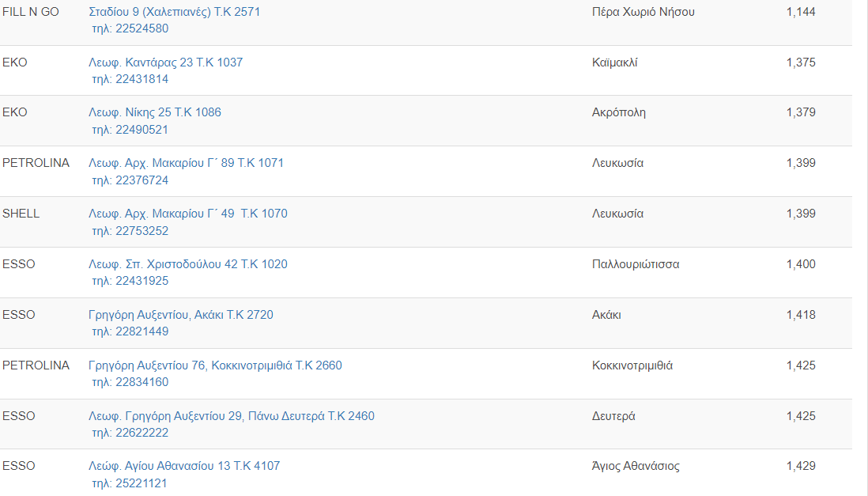The width and height of the screenshot is (868, 496).
Task: Open the Λεωφ. Νίκης 25 station link
Action: click(155, 112)
